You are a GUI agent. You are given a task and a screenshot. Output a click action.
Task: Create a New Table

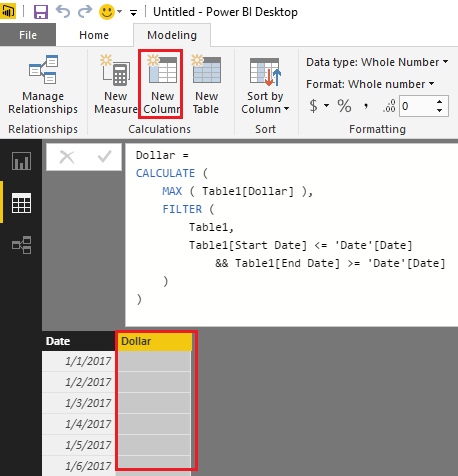(206, 85)
